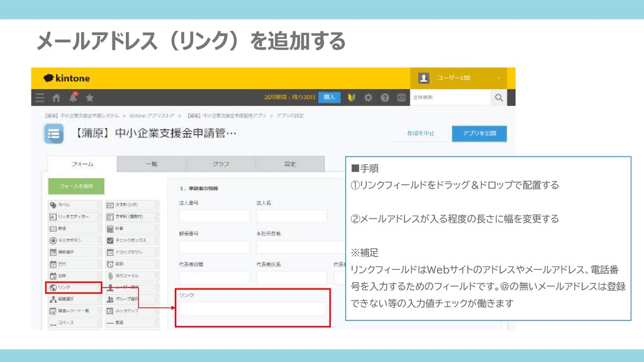The width and height of the screenshot is (644, 362).
Task: Select the 日付 field in the palette
Action: click(x=74, y=264)
